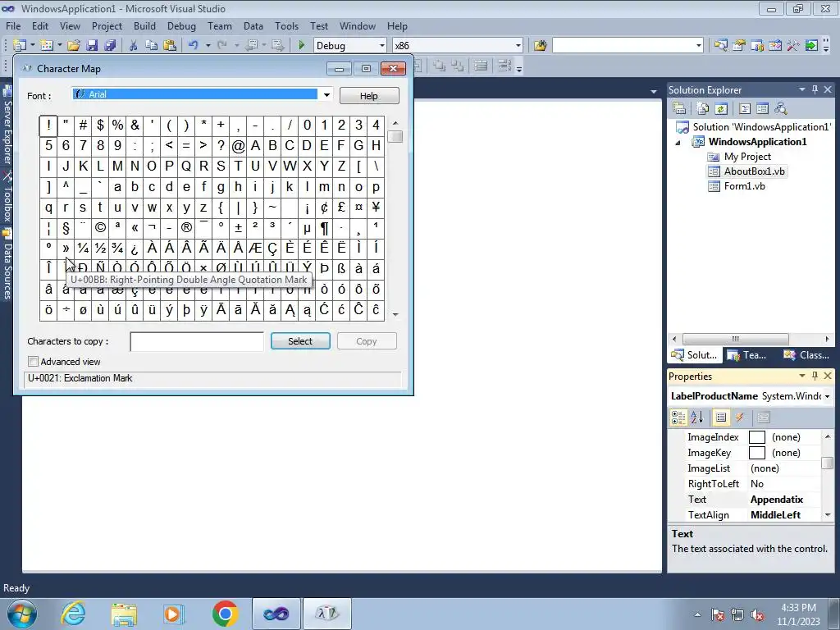This screenshot has width=840, height=630.
Task: Open Solution Explorer from main toolbar icon
Action: pyautogui.click(x=721, y=46)
